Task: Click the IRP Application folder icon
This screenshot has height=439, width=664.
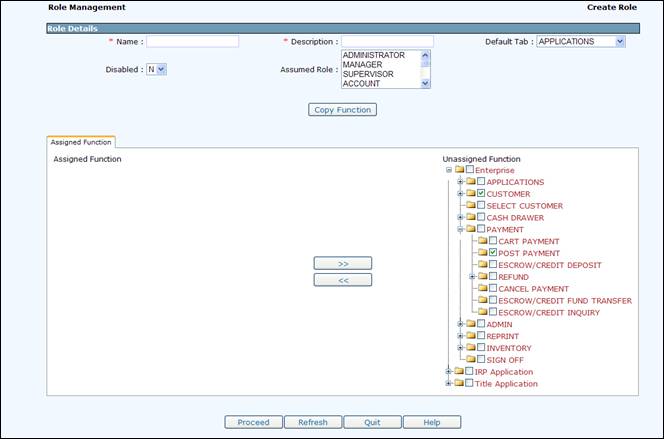Action: point(458,372)
